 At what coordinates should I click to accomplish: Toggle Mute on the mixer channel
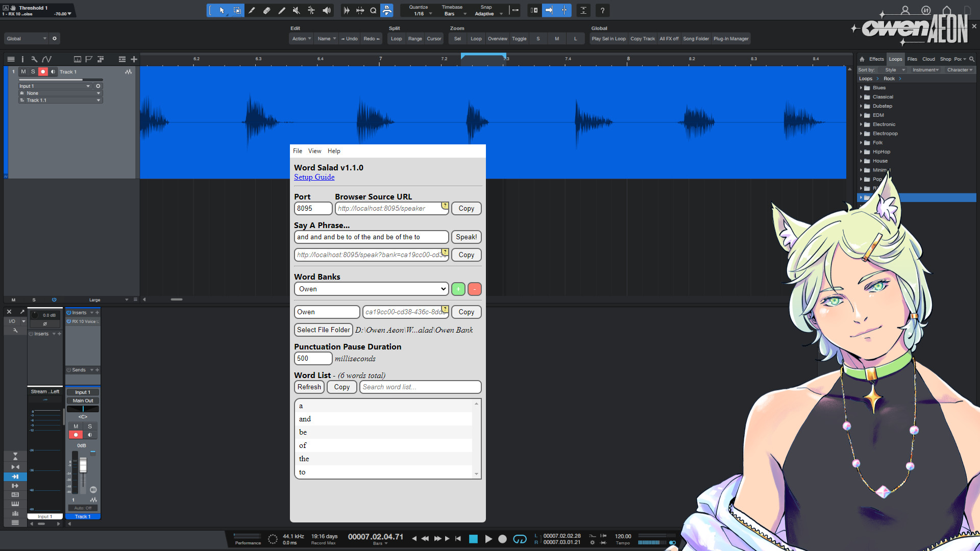76,427
